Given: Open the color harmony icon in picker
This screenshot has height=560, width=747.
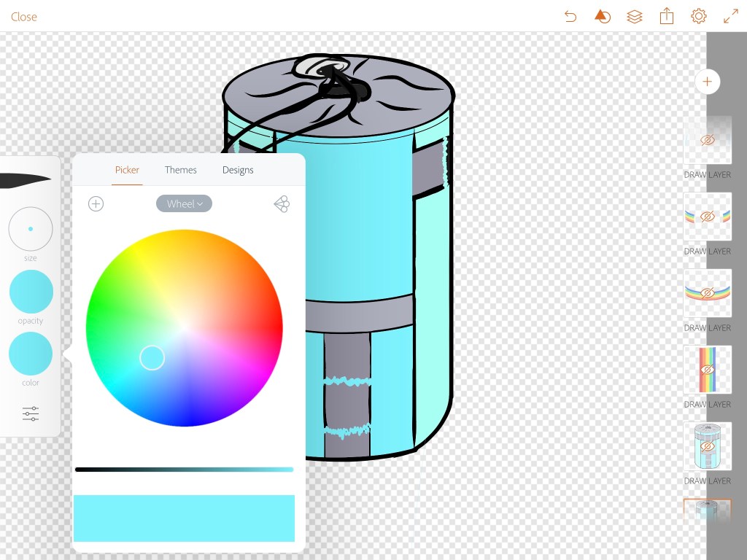Looking at the screenshot, I should point(282,204).
